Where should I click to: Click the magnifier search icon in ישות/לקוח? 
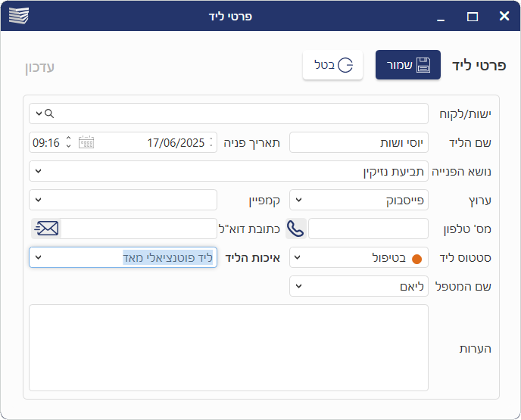49,114
